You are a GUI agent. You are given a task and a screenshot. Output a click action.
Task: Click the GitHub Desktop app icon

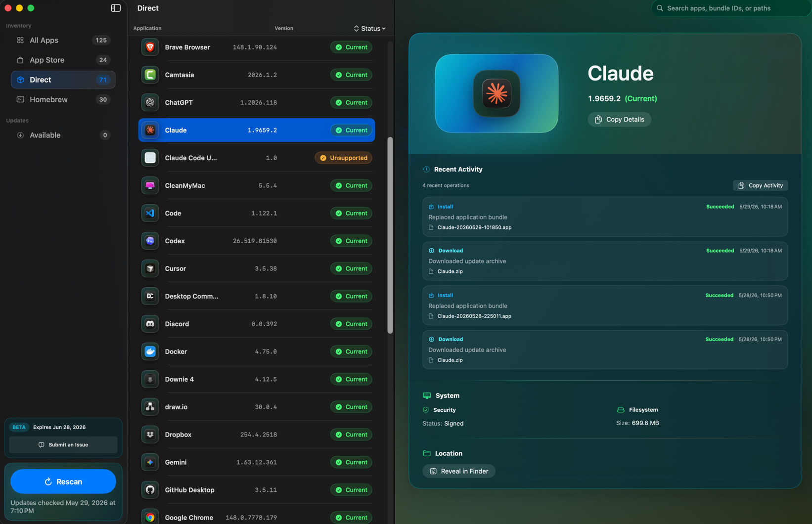(150, 490)
